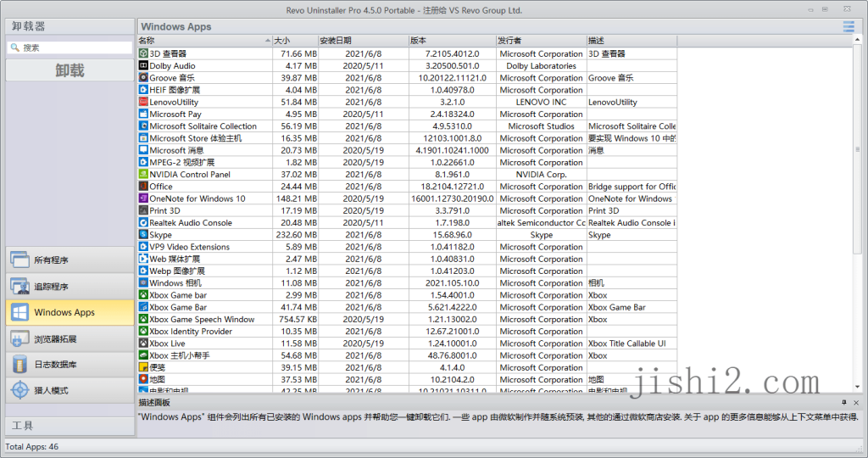Click the Microsoft Pay app icon
This screenshot has width=868, height=458.
tap(143, 114)
